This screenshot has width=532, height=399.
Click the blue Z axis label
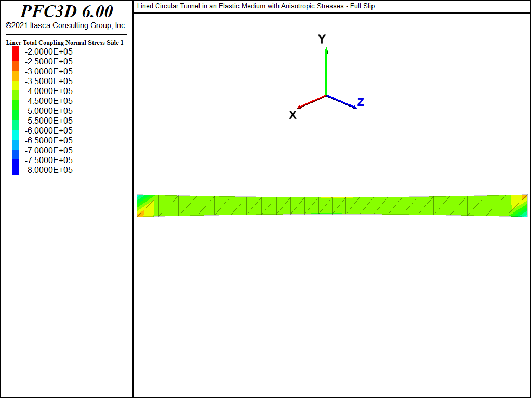tap(361, 102)
